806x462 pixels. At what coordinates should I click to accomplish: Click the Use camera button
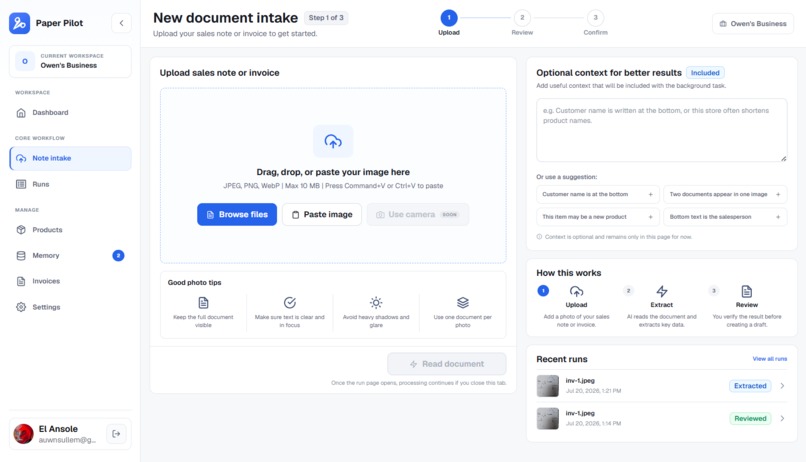coord(418,214)
